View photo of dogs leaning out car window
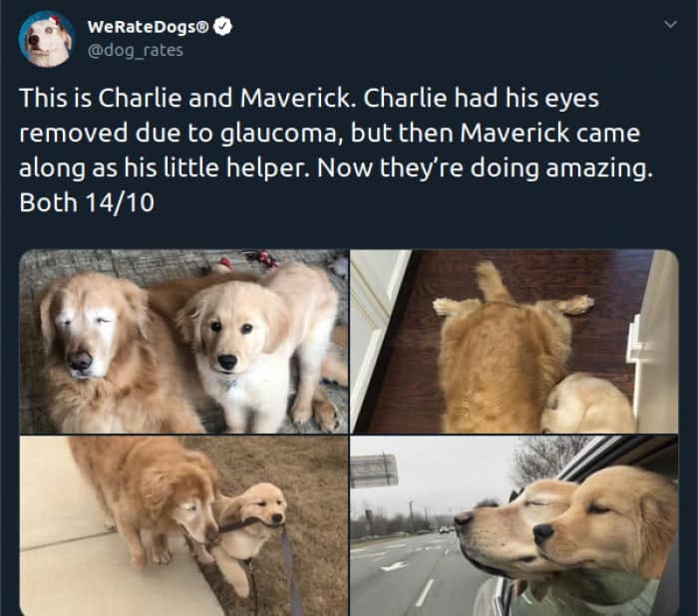 pos(515,525)
